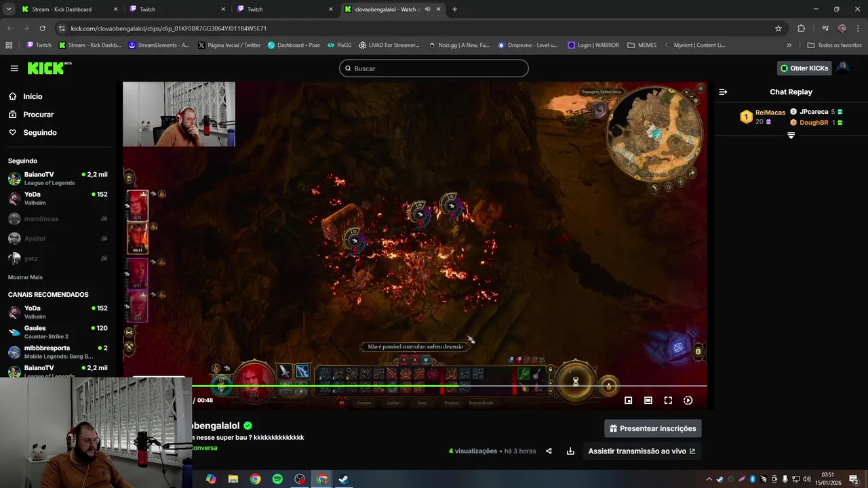Open the PixGG bookmark
The height and width of the screenshot is (488, 868).
[340, 45]
